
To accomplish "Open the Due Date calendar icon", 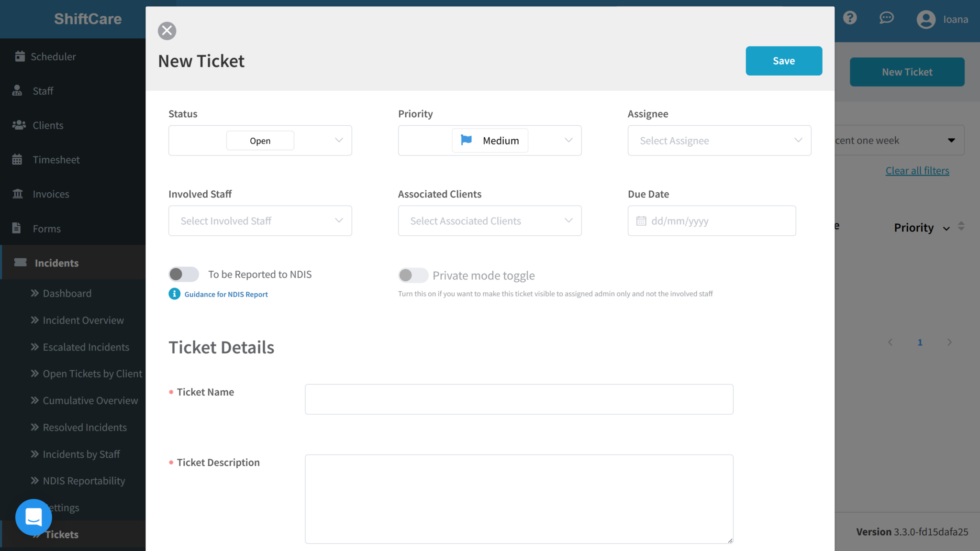I will (641, 220).
